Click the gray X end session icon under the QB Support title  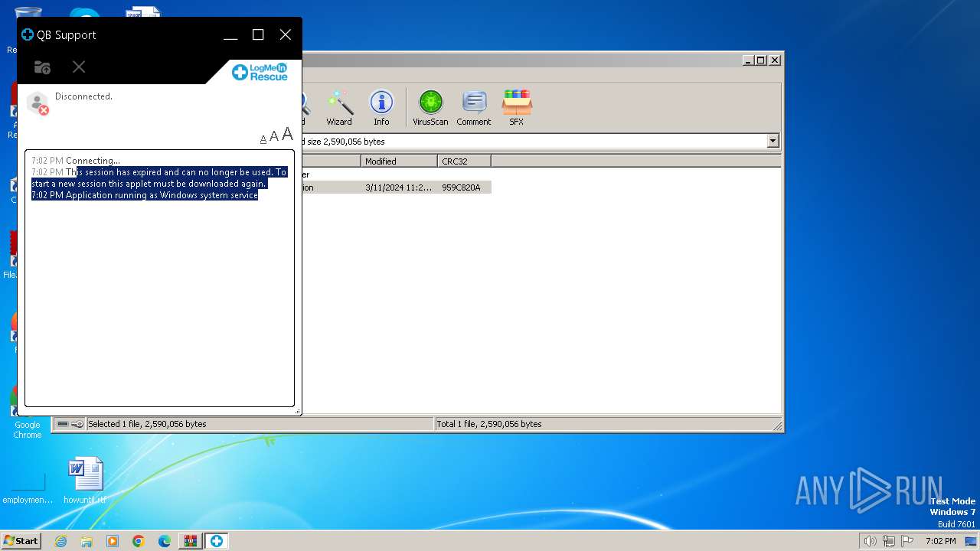point(79,67)
